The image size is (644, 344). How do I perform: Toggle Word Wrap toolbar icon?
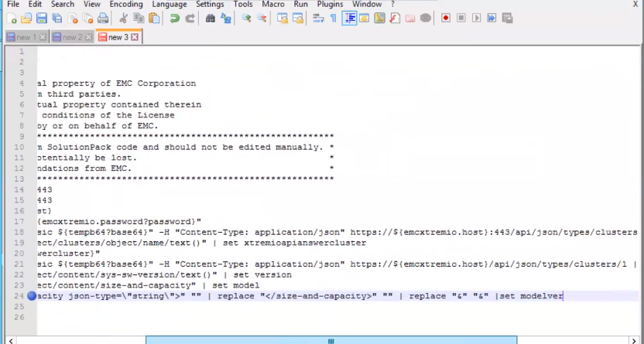click(x=318, y=19)
